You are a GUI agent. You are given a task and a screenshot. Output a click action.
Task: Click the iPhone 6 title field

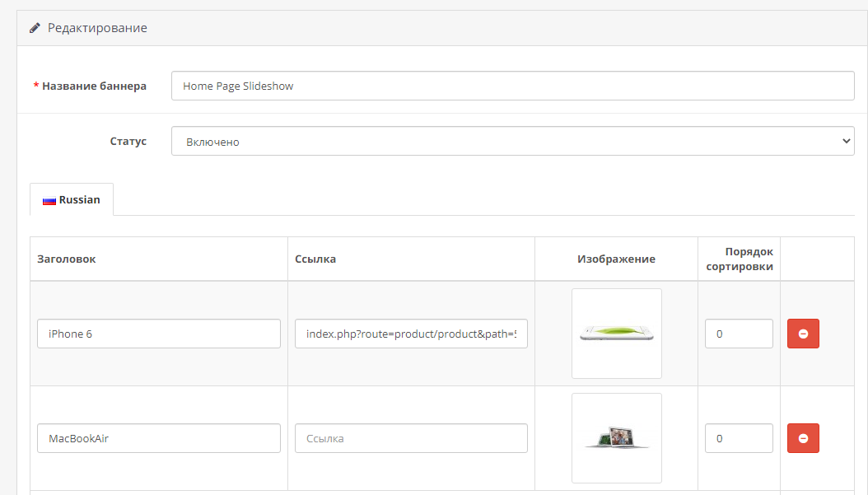tap(159, 334)
